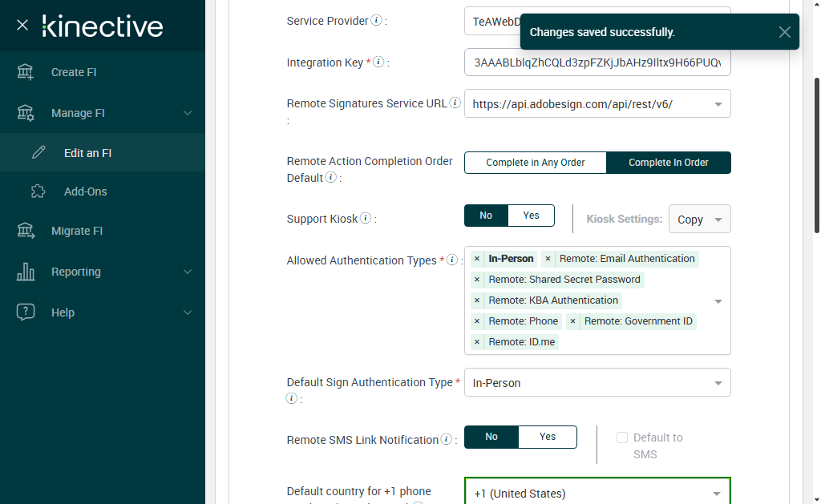Screen dimensions: 821x504
Task: Remove the Remote: ID.me authentication tag
Action: click(477, 342)
